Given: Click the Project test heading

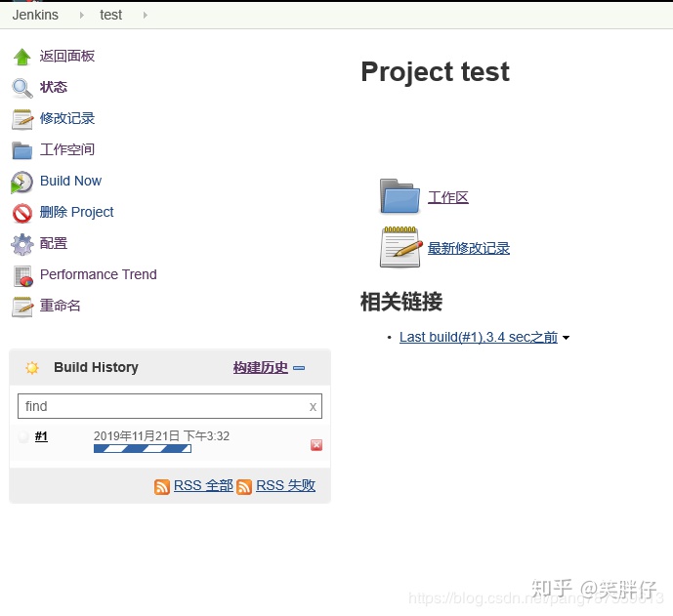Looking at the screenshot, I should click(x=436, y=71).
